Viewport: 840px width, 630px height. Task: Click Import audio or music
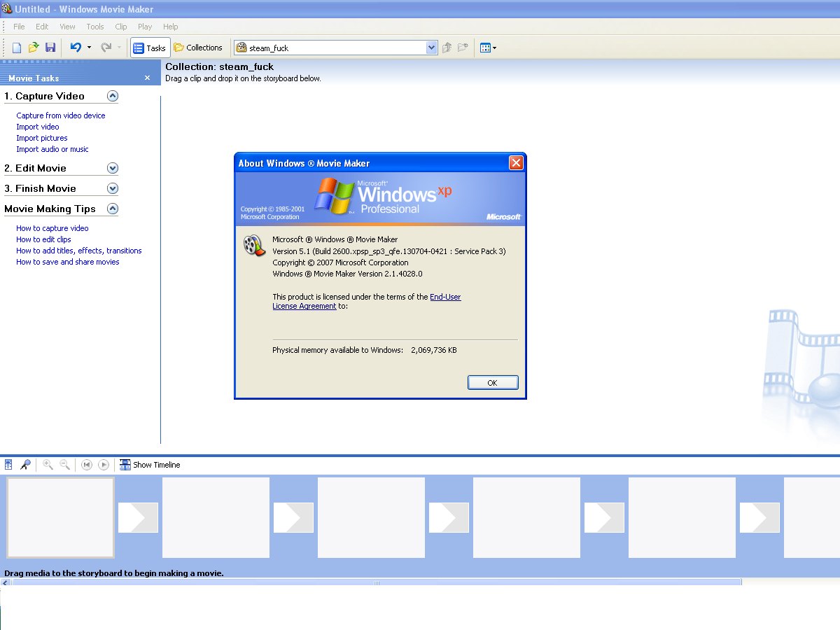[x=52, y=149]
